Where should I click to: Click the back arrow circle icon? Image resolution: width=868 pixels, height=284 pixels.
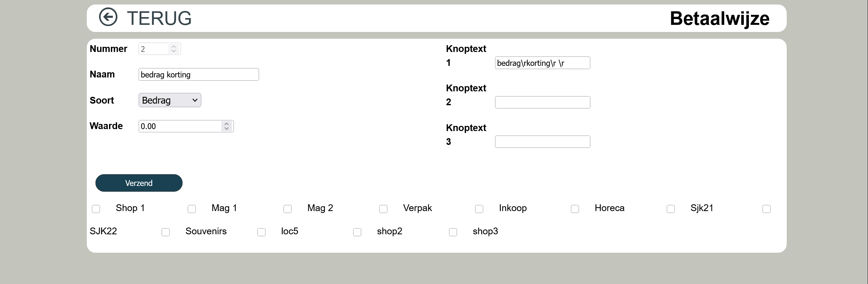[108, 17]
